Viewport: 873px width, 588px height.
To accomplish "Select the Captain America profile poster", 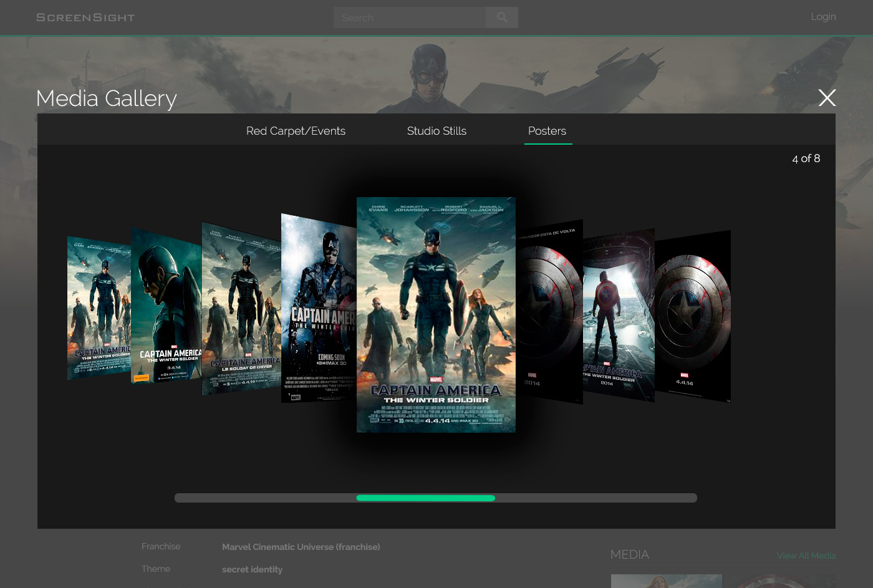I will pos(166,307).
